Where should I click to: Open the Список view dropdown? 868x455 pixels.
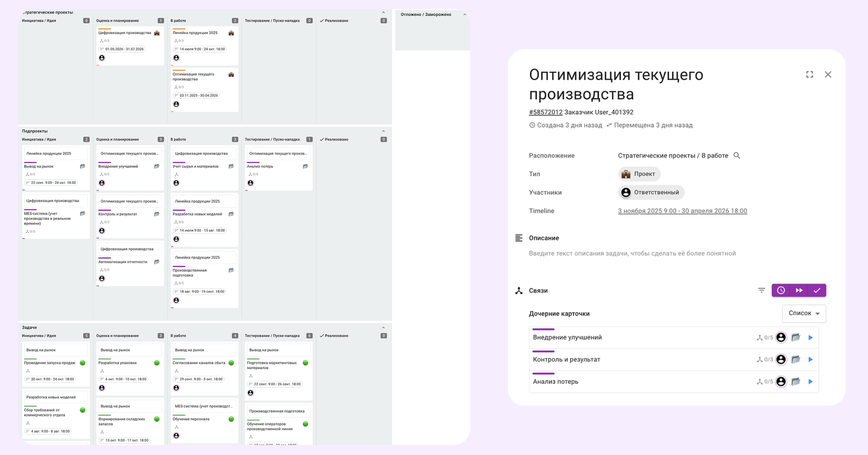804,313
